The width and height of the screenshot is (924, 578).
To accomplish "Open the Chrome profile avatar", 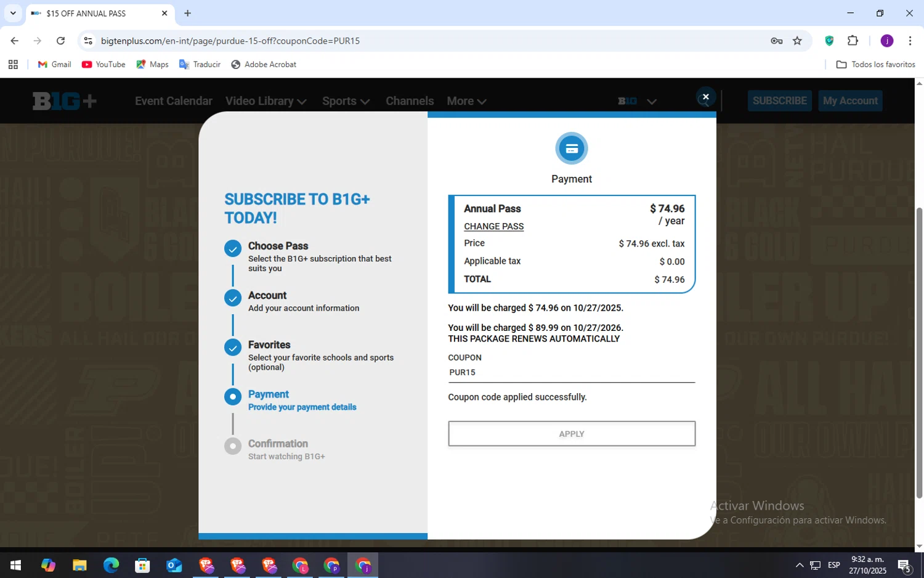I will coord(887,41).
